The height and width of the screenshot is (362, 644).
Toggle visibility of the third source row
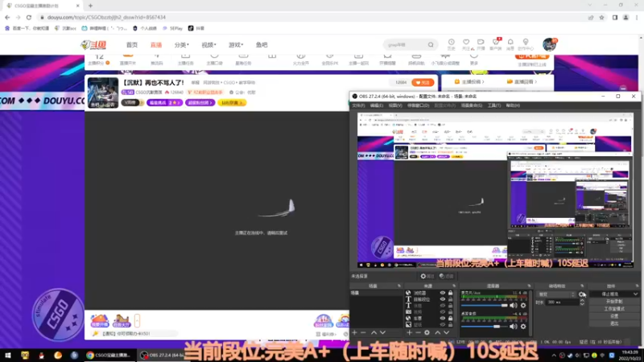442,306
